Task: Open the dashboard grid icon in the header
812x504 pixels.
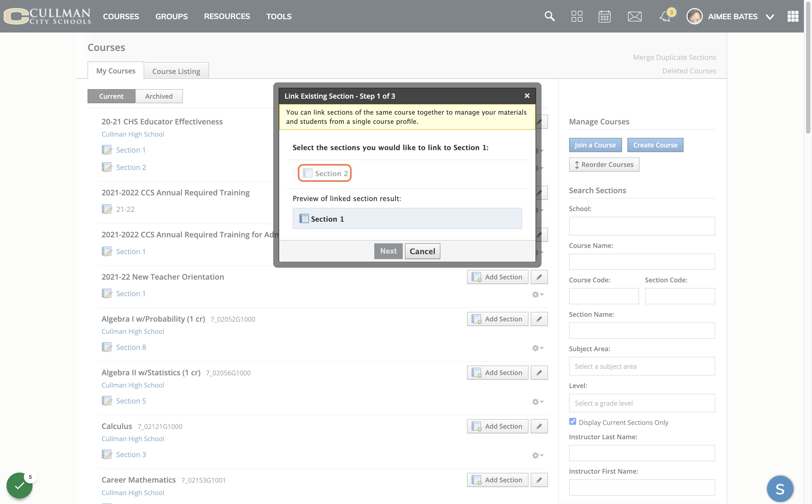Action: point(577,16)
